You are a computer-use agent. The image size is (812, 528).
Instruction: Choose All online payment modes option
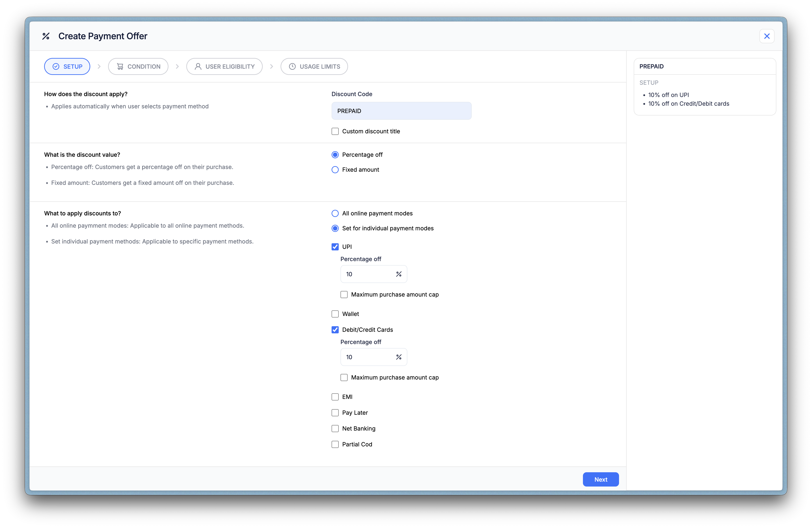tap(335, 213)
